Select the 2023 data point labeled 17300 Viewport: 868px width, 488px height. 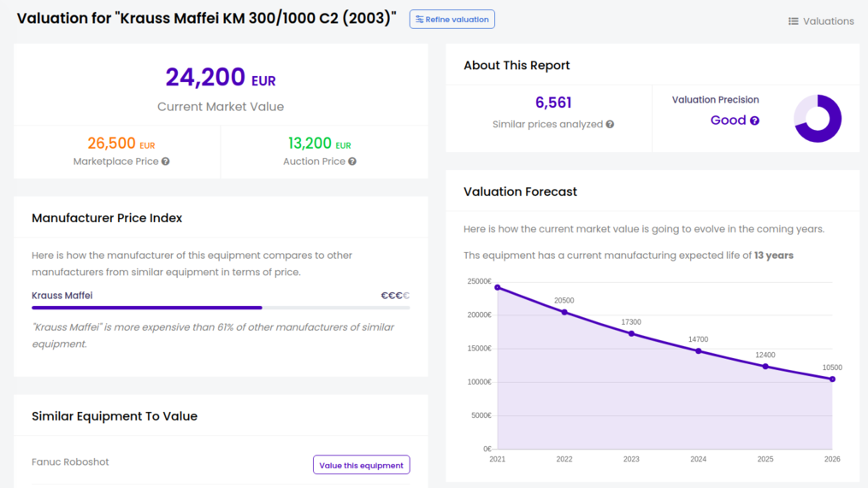(631, 333)
